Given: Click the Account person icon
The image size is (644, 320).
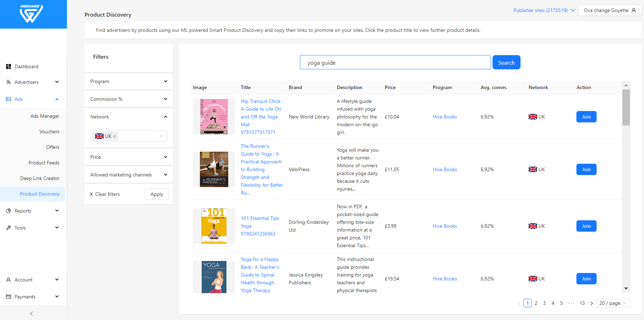Looking at the screenshot, I should (x=8, y=280).
